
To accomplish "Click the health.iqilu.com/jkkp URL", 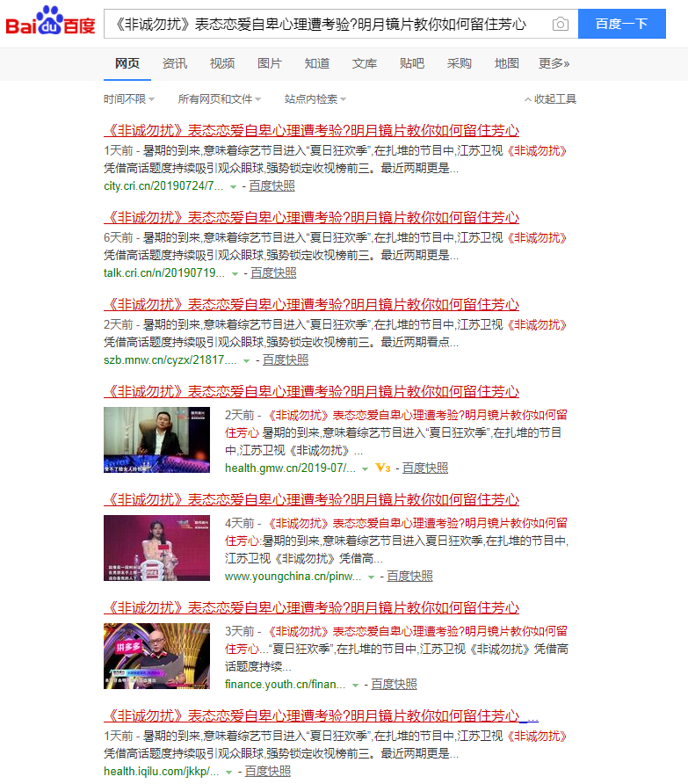I will tap(162, 771).
